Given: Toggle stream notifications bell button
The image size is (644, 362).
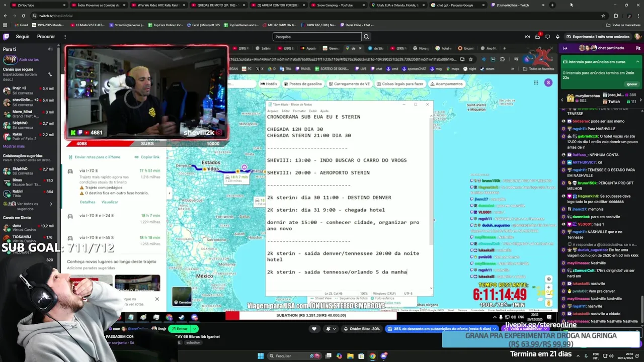Looking at the screenshot, I should tap(331, 329).
